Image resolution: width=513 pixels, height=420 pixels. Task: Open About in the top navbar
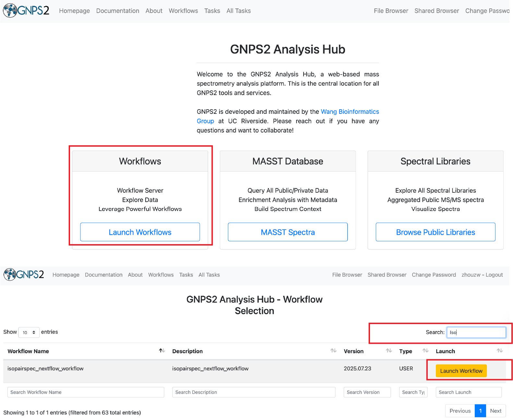coord(154,11)
